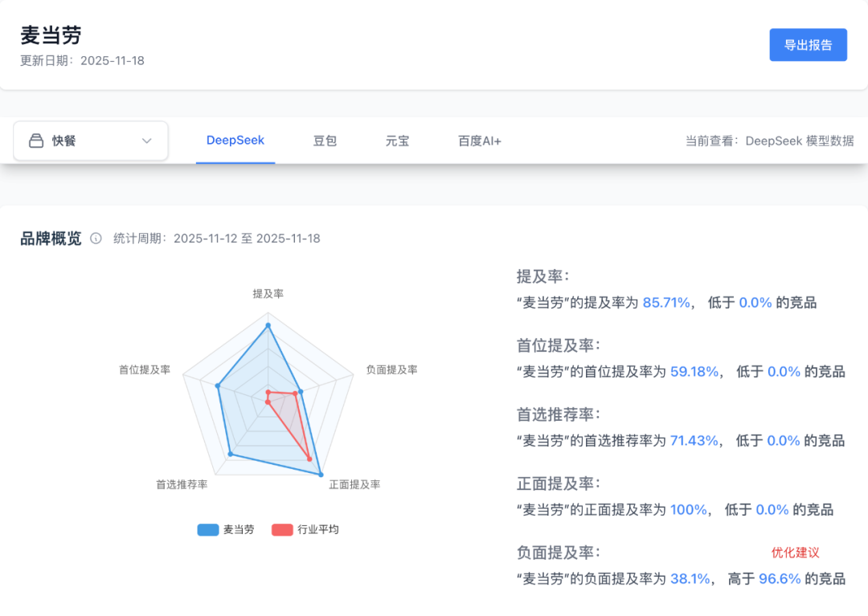
Task: Click the 96.6% competitor comparison value
Action: coord(780,579)
